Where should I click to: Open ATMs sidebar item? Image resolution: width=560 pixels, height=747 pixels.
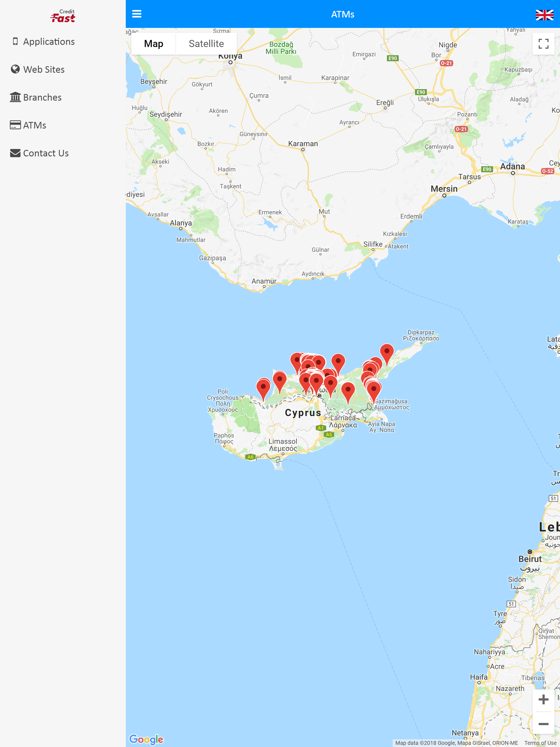pyautogui.click(x=34, y=125)
